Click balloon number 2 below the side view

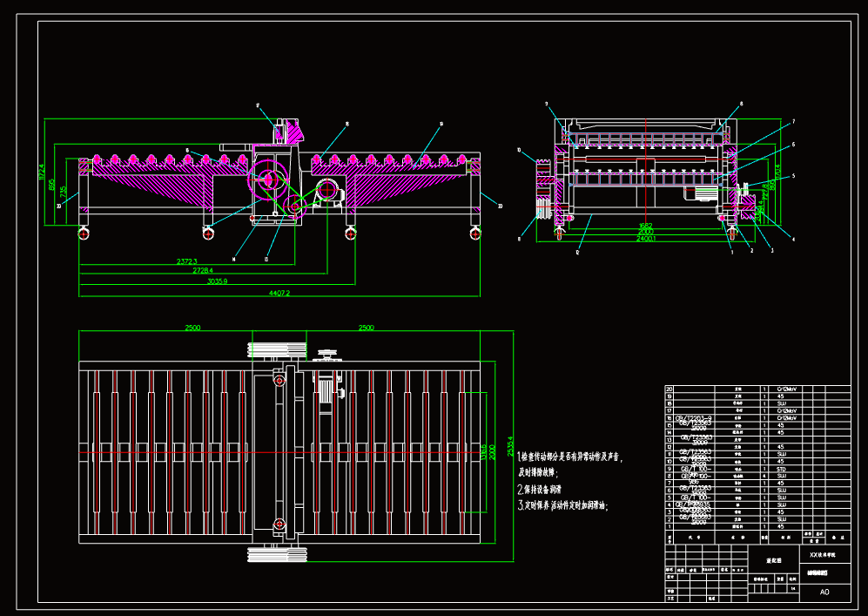coord(751,251)
